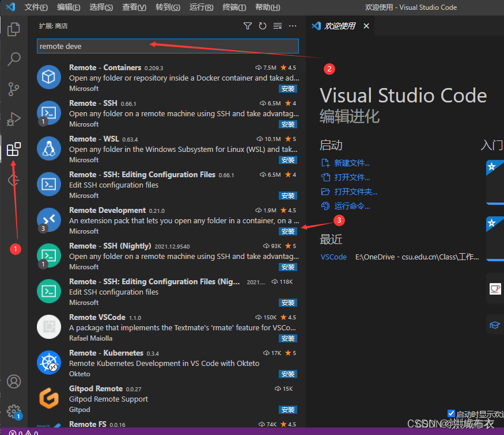Screen dimensions: 504x435
Task: Open the 查看(V) menu
Action: pos(134,7)
